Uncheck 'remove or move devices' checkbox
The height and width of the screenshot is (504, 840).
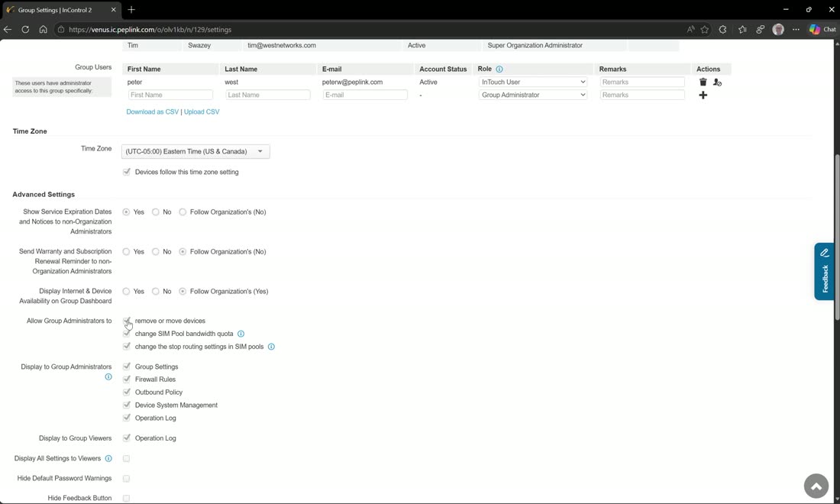tap(127, 321)
